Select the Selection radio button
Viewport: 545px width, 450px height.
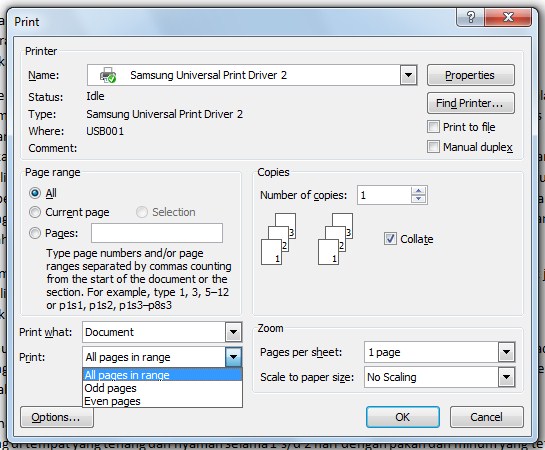pos(141,212)
